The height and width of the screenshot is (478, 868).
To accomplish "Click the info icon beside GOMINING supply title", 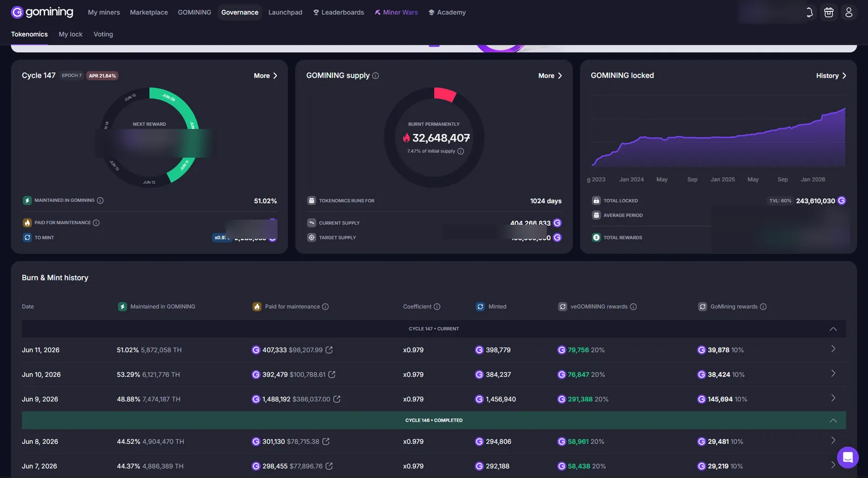I will click(375, 76).
